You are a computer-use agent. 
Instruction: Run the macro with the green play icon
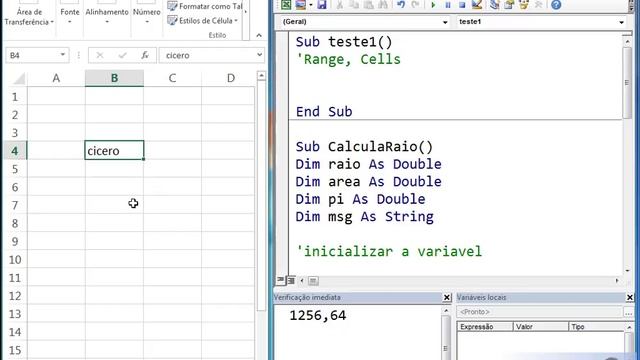(x=433, y=5)
